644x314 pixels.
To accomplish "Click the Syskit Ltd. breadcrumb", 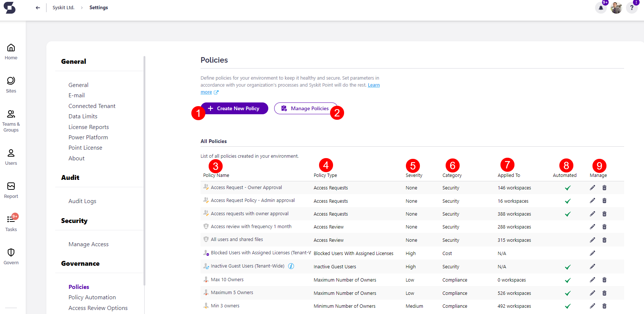I will pyautogui.click(x=63, y=8).
